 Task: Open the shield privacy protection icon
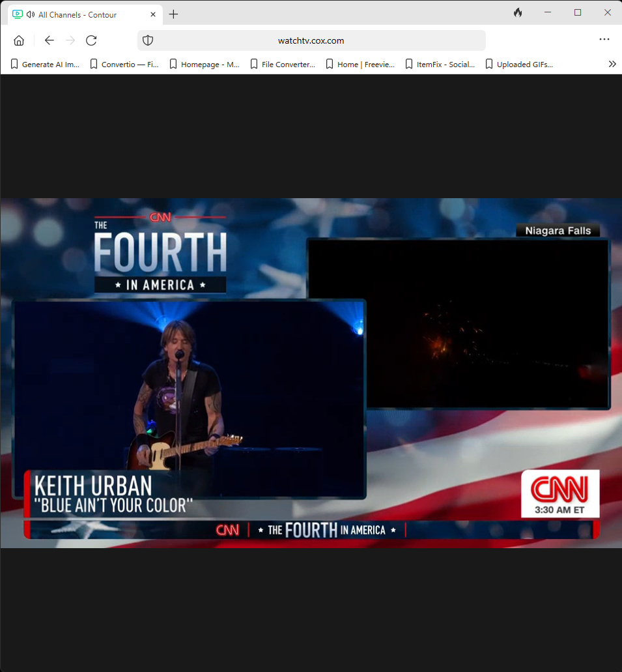pyautogui.click(x=148, y=40)
